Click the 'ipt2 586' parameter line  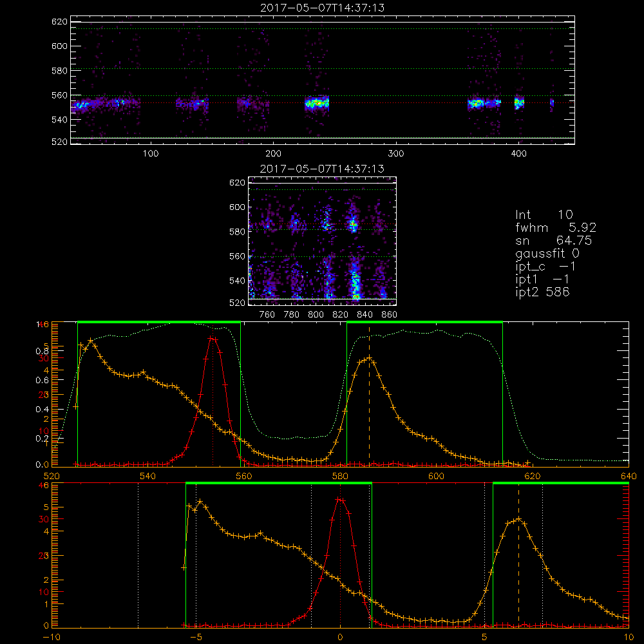[542, 292]
